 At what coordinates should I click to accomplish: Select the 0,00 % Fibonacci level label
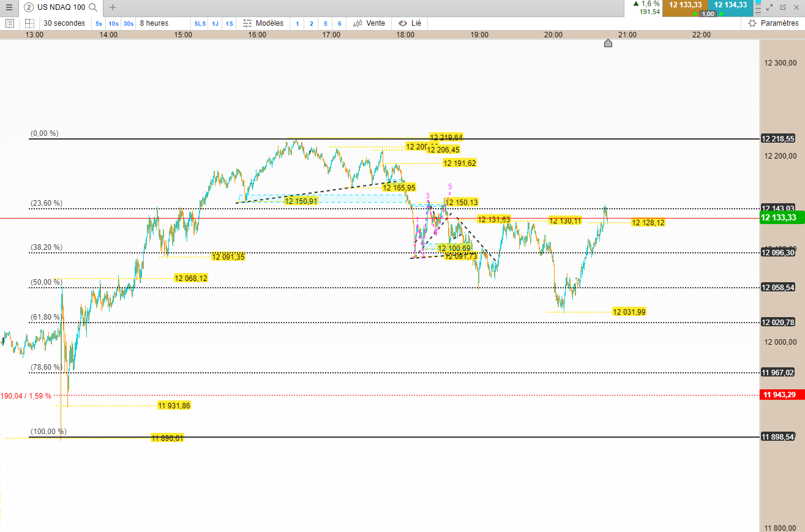[x=45, y=133]
